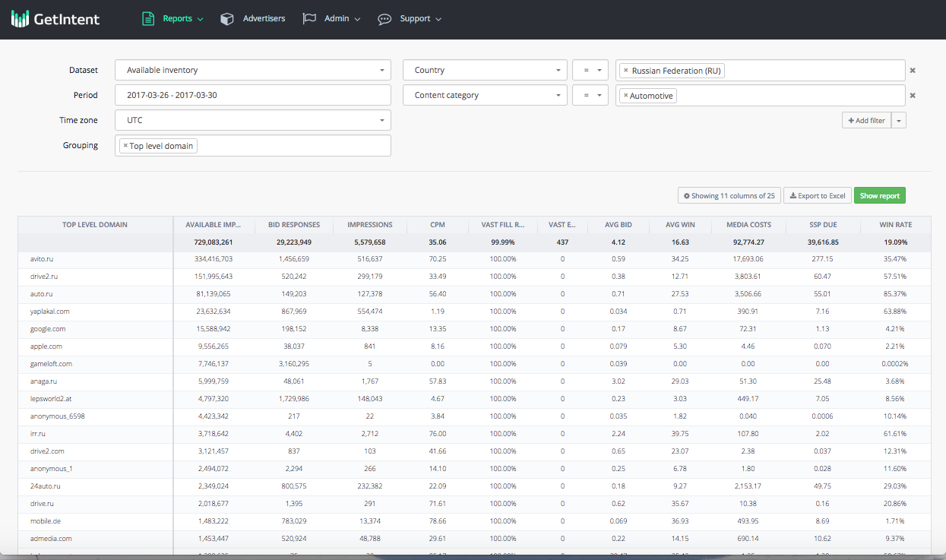Remove the Automotive category tag

(625, 96)
